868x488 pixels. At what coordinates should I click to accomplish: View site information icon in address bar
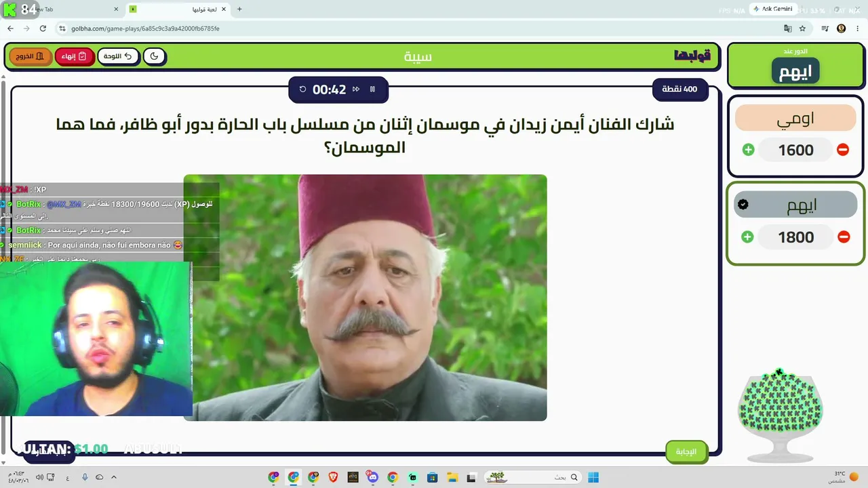[x=62, y=28]
